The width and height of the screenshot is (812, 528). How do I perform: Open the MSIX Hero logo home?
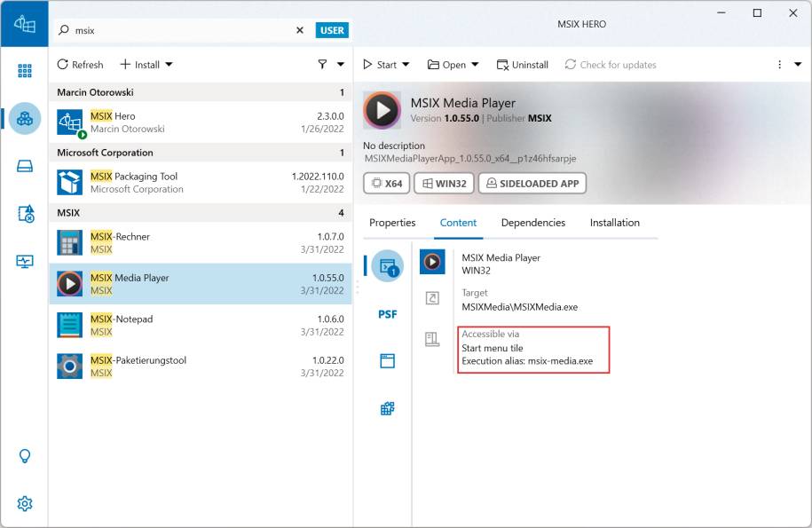click(24, 24)
